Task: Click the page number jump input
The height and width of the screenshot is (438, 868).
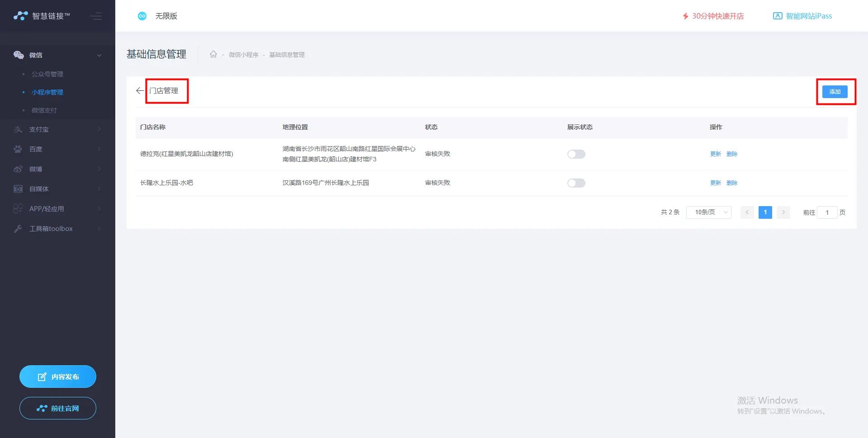Action: click(x=827, y=212)
